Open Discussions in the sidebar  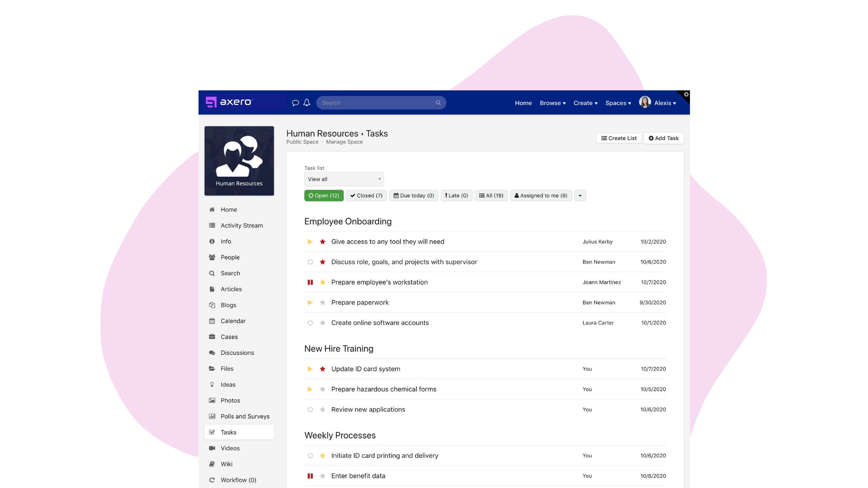(237, 353)
